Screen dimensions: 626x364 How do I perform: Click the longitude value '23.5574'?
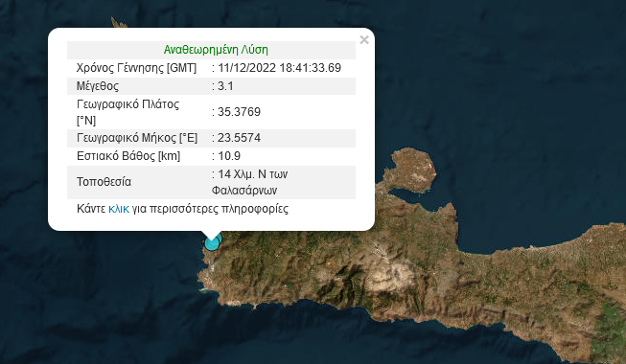point(239,138)
